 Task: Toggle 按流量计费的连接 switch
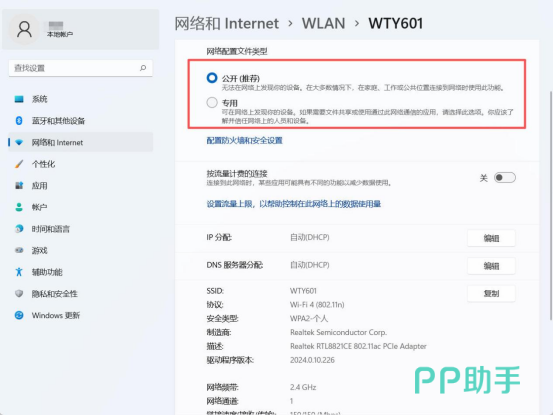(505, 178)
